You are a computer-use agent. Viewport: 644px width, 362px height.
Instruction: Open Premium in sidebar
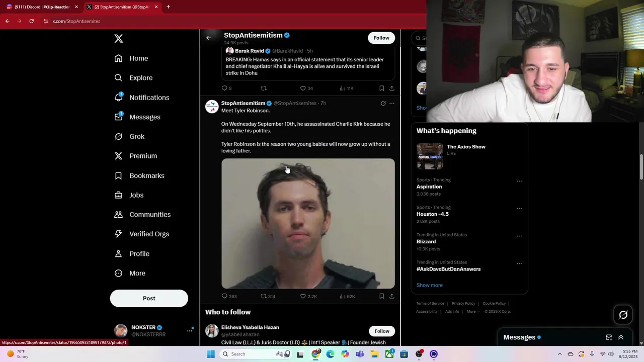136,156
